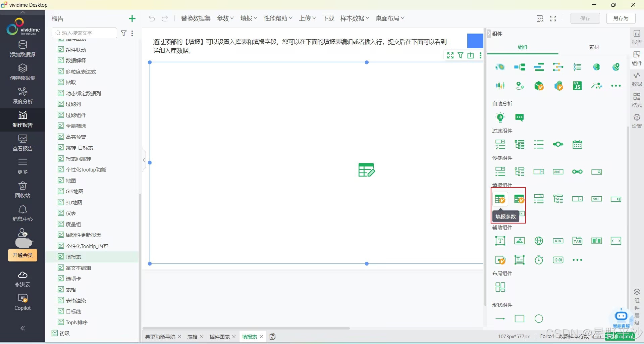Select the image auxiliary component

click(519, 241)
